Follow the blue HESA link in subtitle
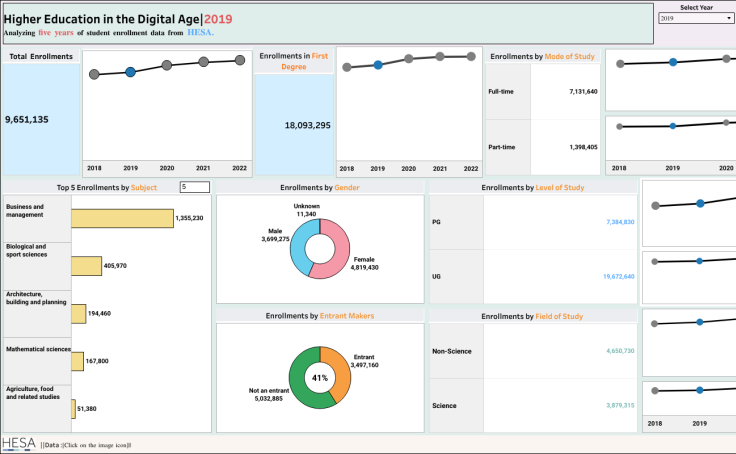The height and width of the screenshot is (454, 736). tap(200, 32)
